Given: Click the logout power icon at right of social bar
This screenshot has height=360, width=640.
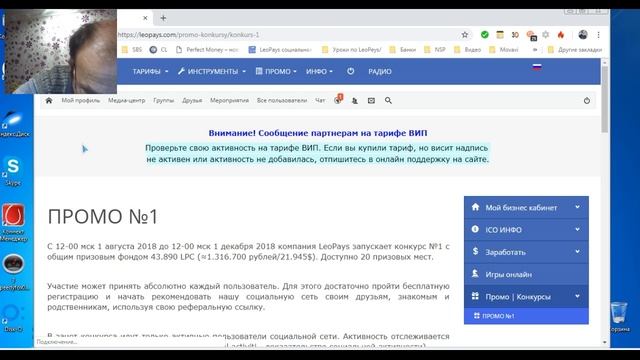Looking at the screenshot, I should (x=587, y=100).
